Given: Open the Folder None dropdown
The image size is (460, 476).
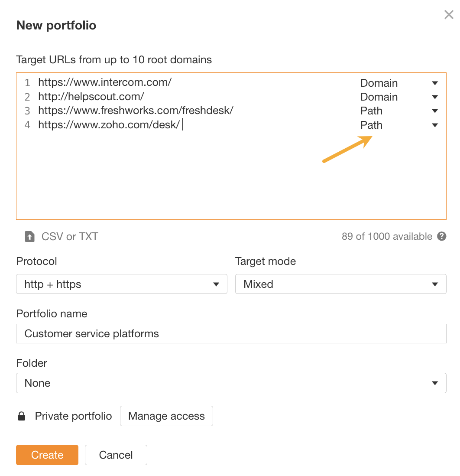Looking at the screenshot, I should [x=231, y=383].
